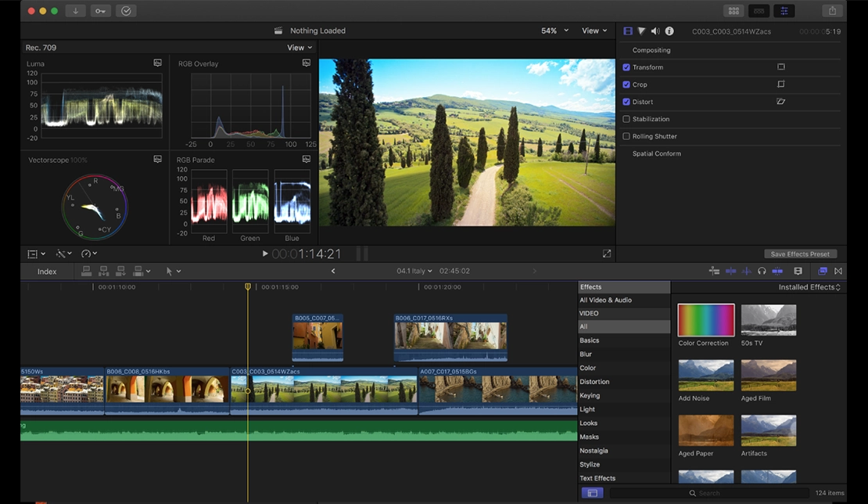Image resolution: width=868 pixels, height=504 pixels.
Task: Click the Save Effects Preset button
Action: (x=800, y=254)
